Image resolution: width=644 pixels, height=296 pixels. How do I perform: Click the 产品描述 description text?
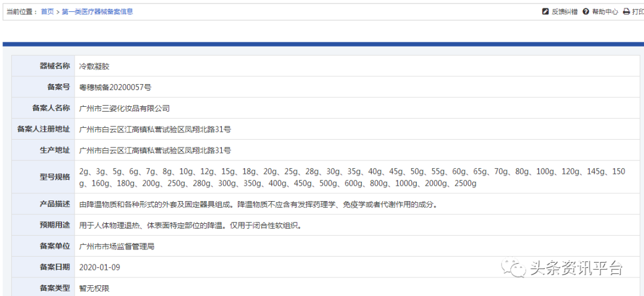point(258,204)
